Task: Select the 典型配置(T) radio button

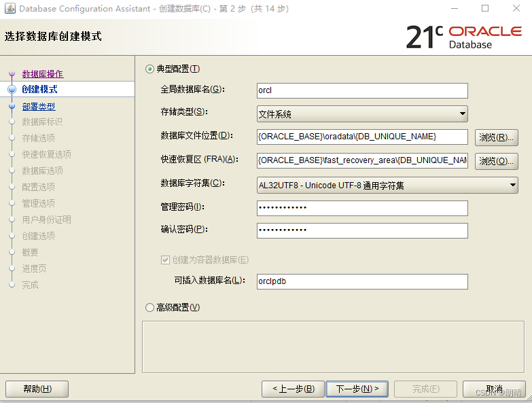Action: tap(149, 69)
